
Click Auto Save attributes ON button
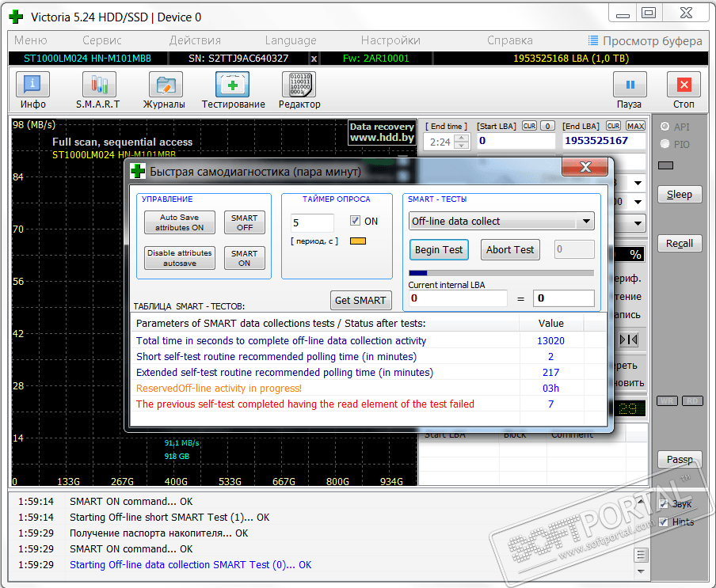point(180,222)
